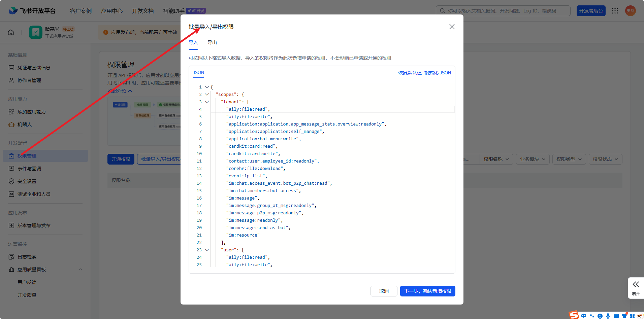
Task: Click line number 12 in editor gutter
Action: pyautogui.click(x=199, y=168)
